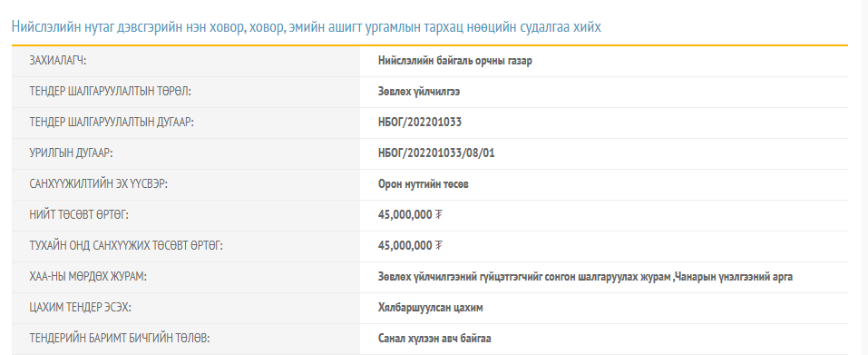The height and width of the screenshot is (355, 868).
Task: Click the label 'ХАА-НЫ МӨРДӨХ ЖУРАМ:'
Action: pos(88,277)
